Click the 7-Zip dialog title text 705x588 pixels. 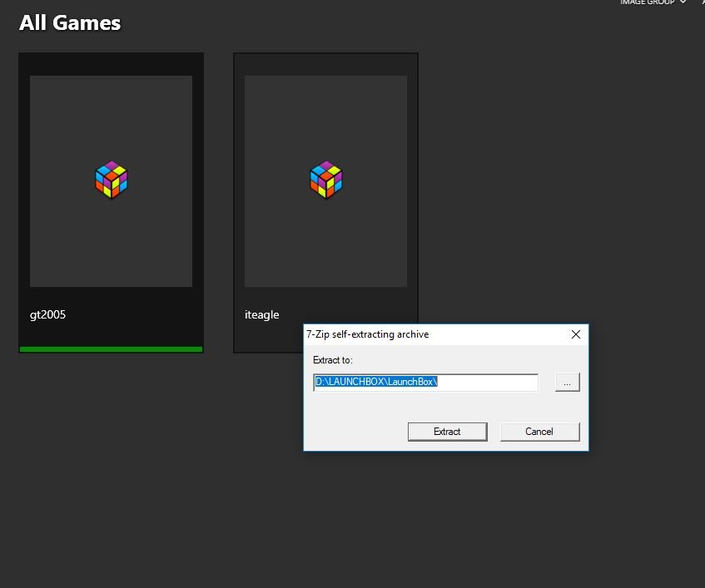tap(367, 334)
